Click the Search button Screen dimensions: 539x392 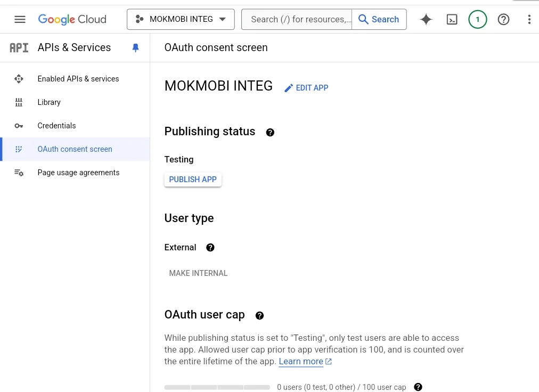(x=379, y=19)
